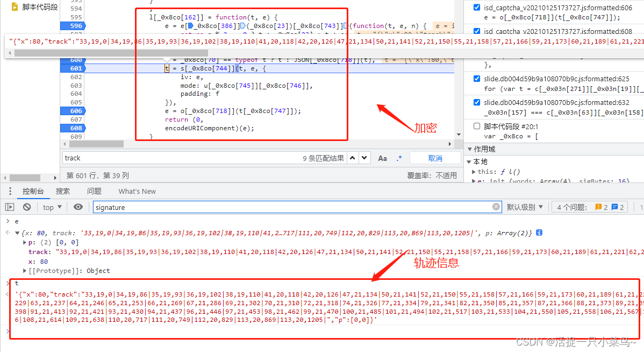
Task: Open the What's New tab
Action: click(x=137, y=191)
